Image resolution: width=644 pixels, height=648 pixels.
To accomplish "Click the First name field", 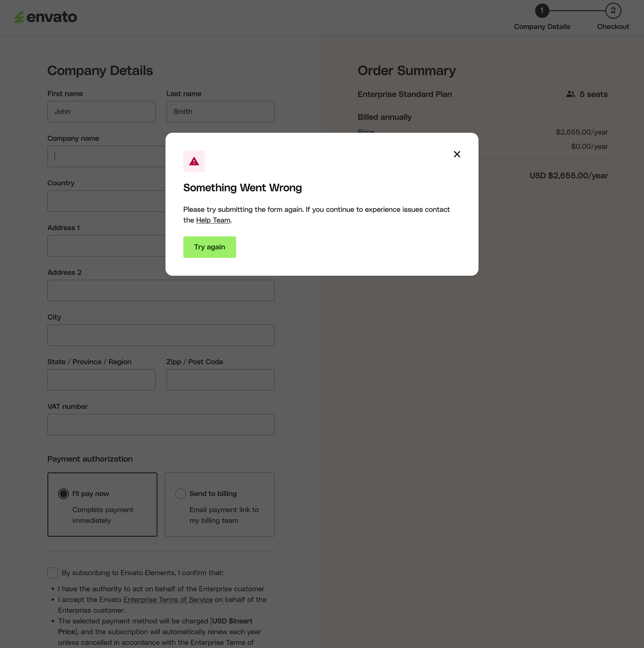I will [101, 112].
